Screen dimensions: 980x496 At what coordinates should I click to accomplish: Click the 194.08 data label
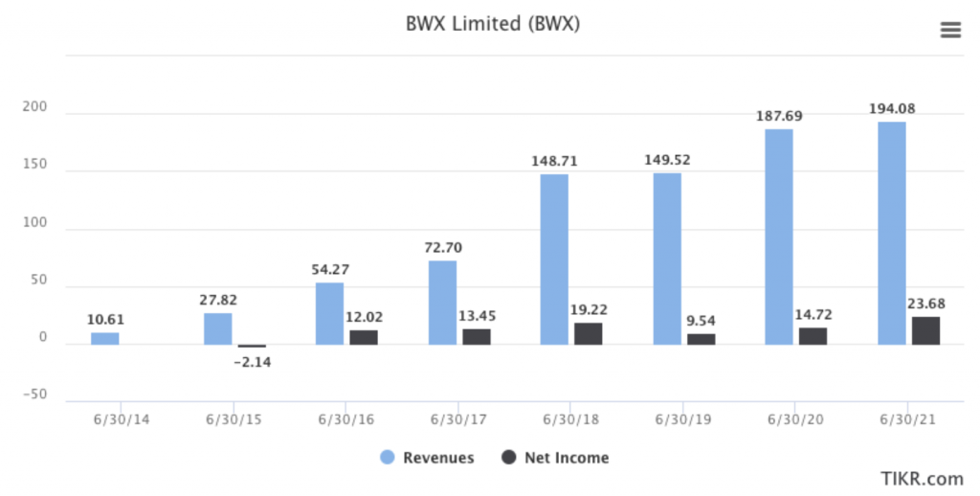[x=892, y=109]
